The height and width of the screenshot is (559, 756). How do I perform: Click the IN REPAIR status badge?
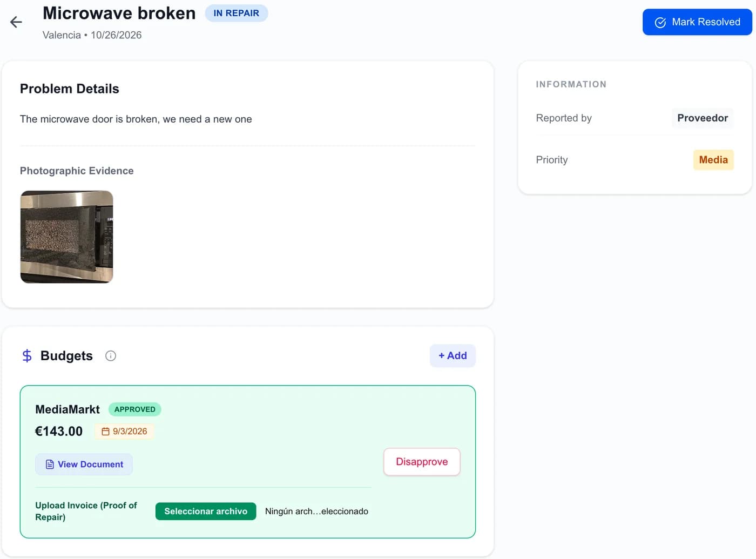237,13
